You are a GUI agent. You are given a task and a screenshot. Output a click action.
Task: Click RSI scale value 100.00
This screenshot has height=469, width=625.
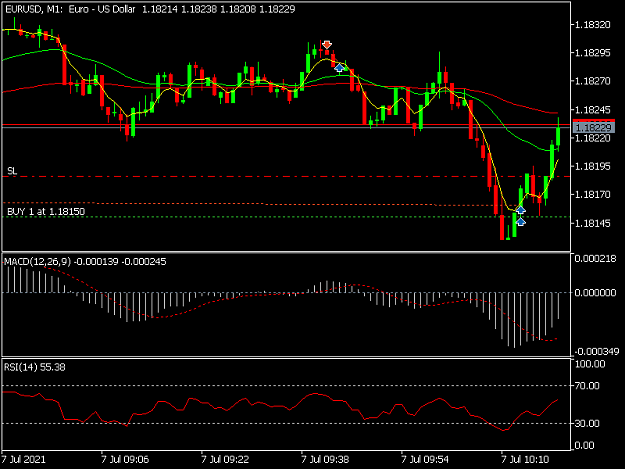coord(590,364)
